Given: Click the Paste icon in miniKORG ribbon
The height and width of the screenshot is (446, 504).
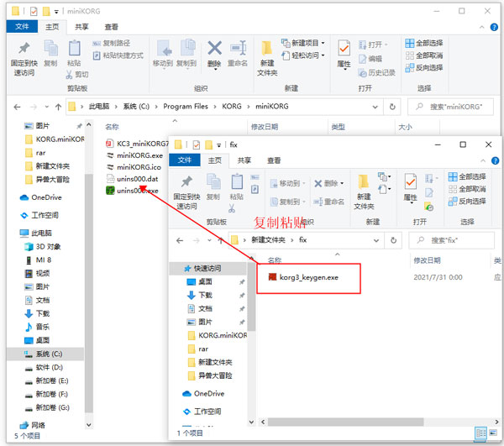Looking at the screenshot, I should coord(74,48).
